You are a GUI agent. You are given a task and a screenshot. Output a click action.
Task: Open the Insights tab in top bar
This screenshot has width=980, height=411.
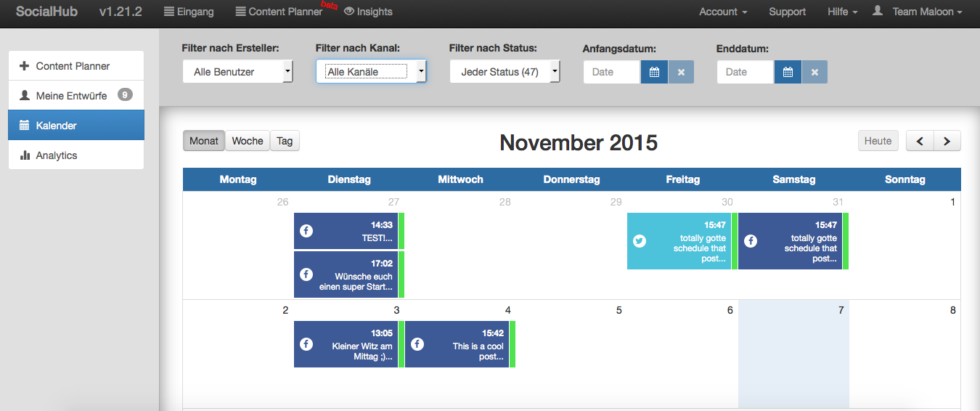point(368,12)
